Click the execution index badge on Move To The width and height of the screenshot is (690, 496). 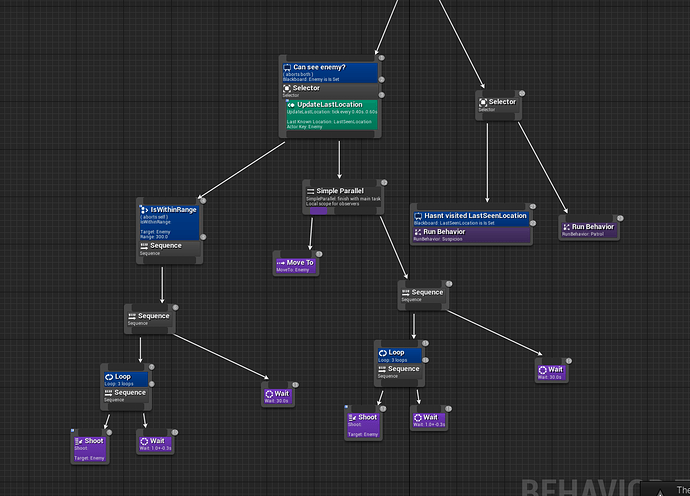click(x=319, y=254)
